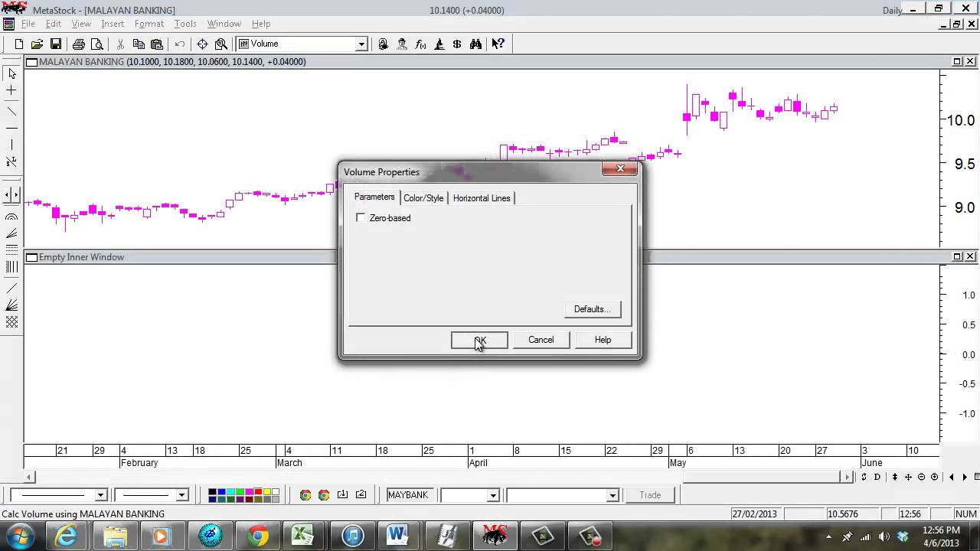Click the Paste clipboard icon
Image resolution: width=980 pixels, height=551 pixels.
(157, 44)
